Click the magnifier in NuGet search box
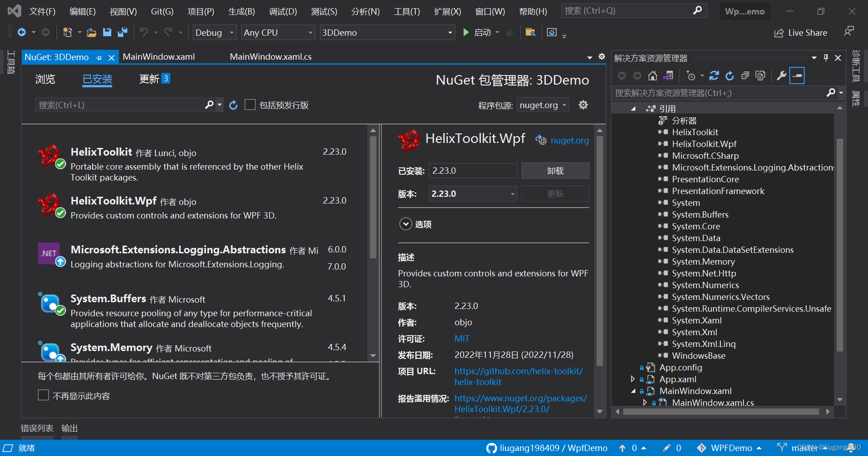Screen dimensions: 868x456 click(x=209, y=105)
